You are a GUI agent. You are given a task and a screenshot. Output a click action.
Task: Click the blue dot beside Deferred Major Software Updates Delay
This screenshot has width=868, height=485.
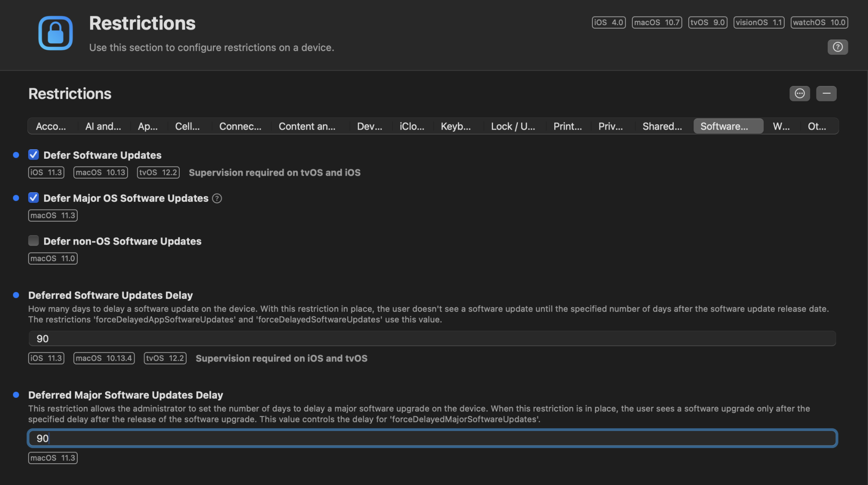pos(16,395)
